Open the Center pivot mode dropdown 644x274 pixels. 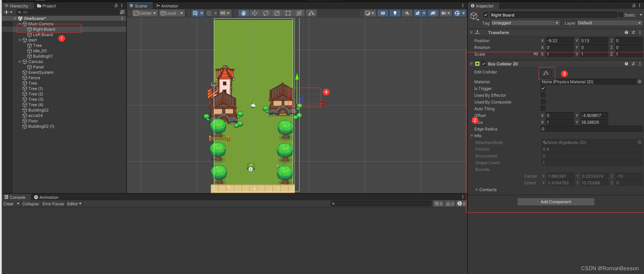pyautogui.click(x=145, y=13)
